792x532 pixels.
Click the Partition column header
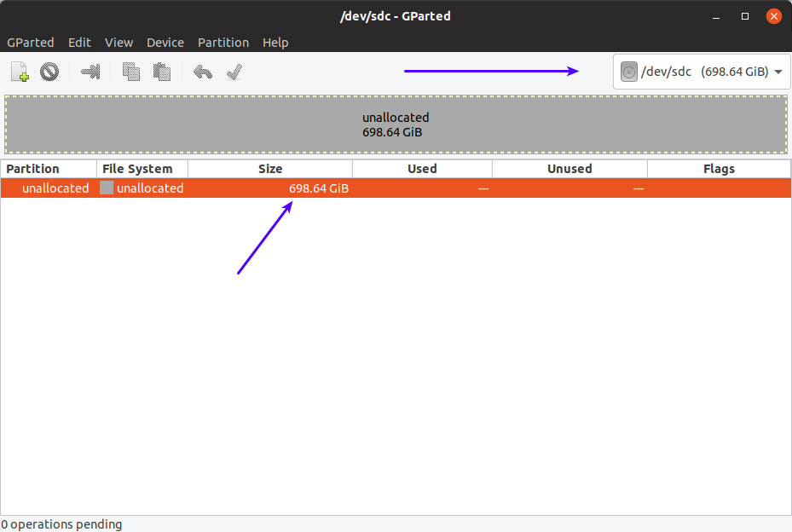(49, 169)
